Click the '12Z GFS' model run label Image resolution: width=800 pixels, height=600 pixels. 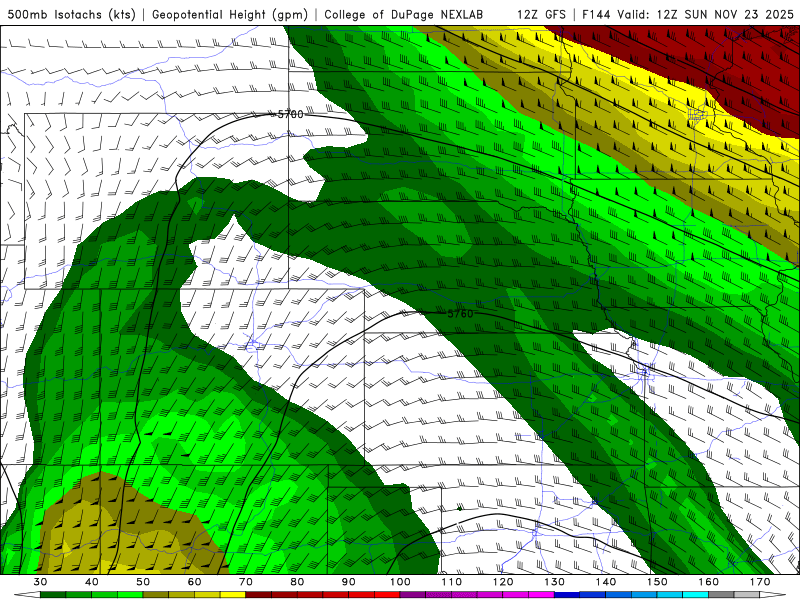coord(541,14)
